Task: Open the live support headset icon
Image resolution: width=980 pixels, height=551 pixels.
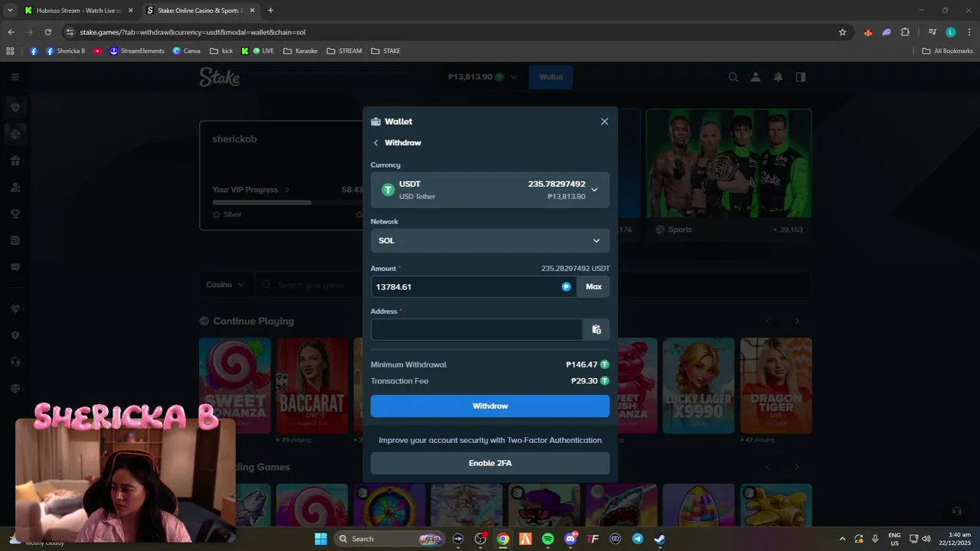Action: 956,511
